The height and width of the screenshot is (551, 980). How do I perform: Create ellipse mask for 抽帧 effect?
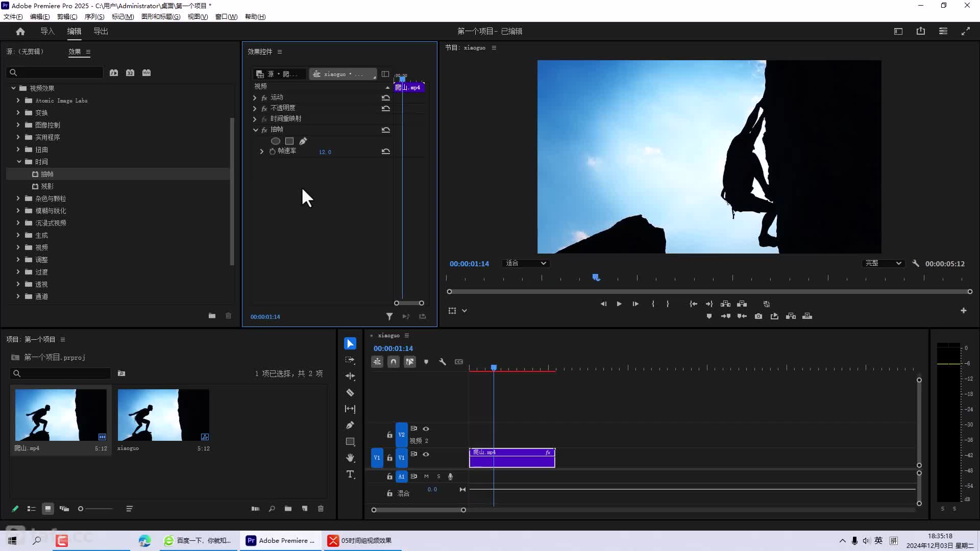click(276, 141)
